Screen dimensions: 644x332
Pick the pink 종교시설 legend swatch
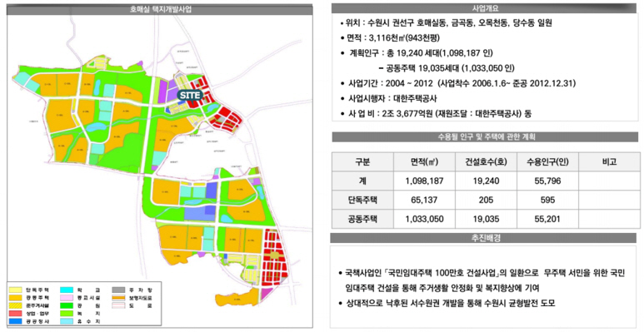67,298
